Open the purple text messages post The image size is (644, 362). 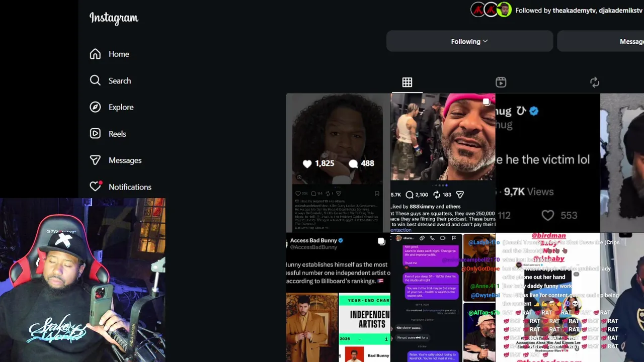click(443, 298)
